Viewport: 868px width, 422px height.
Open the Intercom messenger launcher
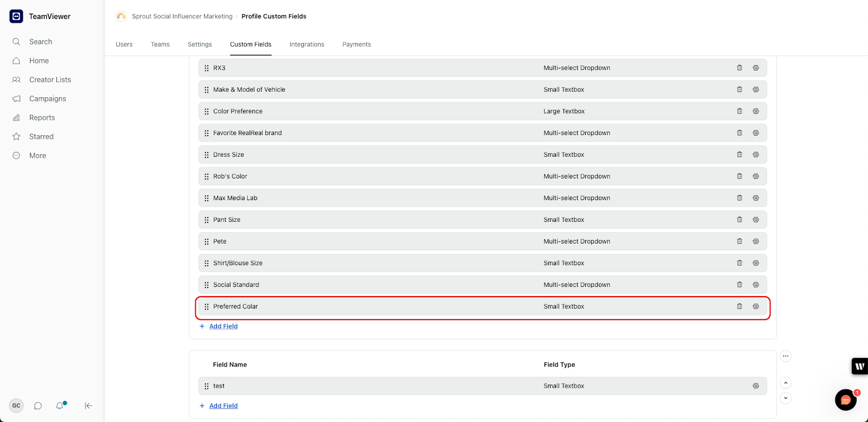point(845,400)
